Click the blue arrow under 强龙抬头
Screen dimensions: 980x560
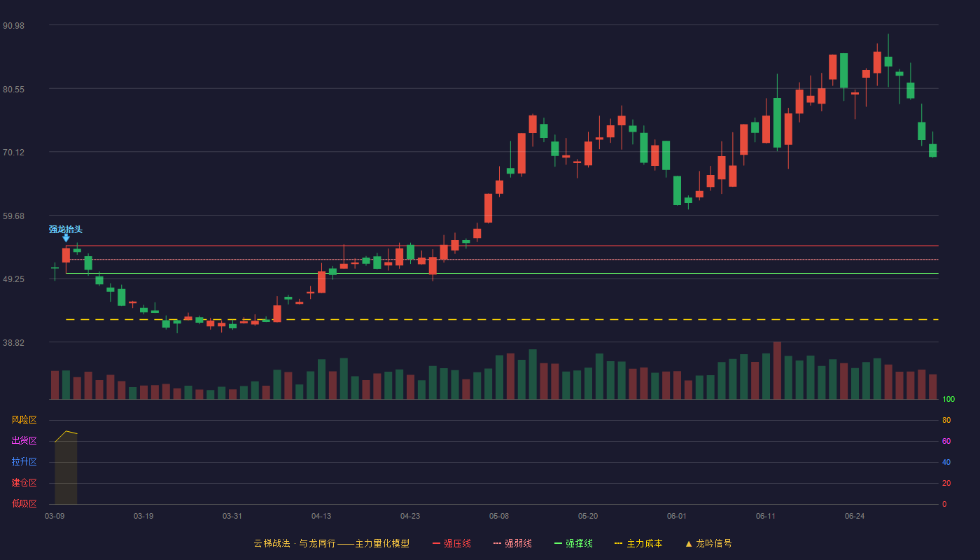tap(66, 238)
